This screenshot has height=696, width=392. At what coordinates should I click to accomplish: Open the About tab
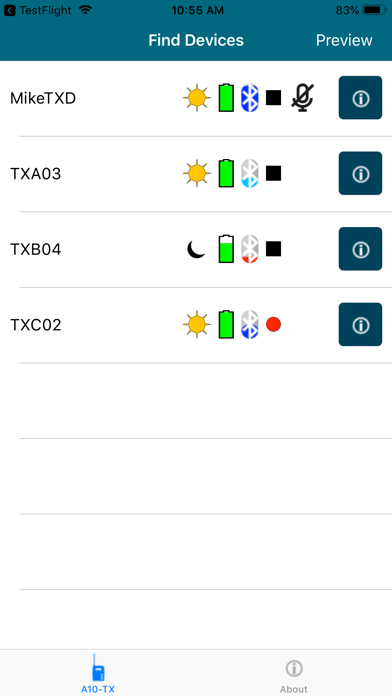point(293,676)
